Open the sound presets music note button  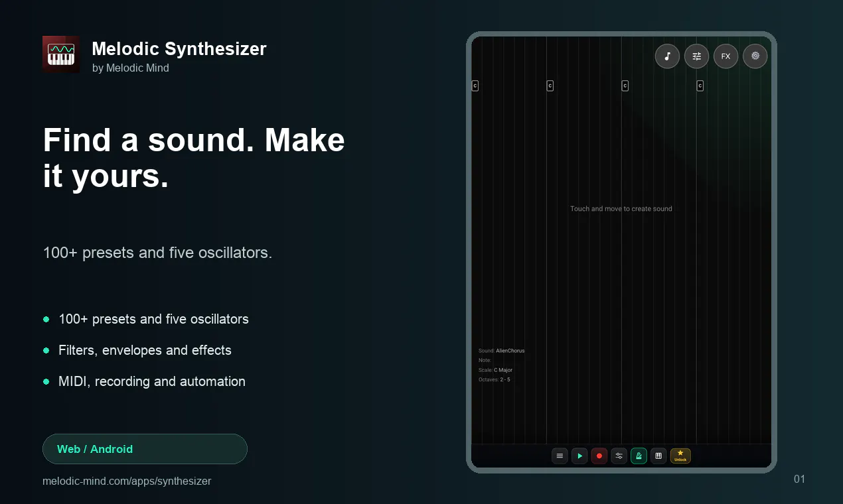(x=667, y=56)
